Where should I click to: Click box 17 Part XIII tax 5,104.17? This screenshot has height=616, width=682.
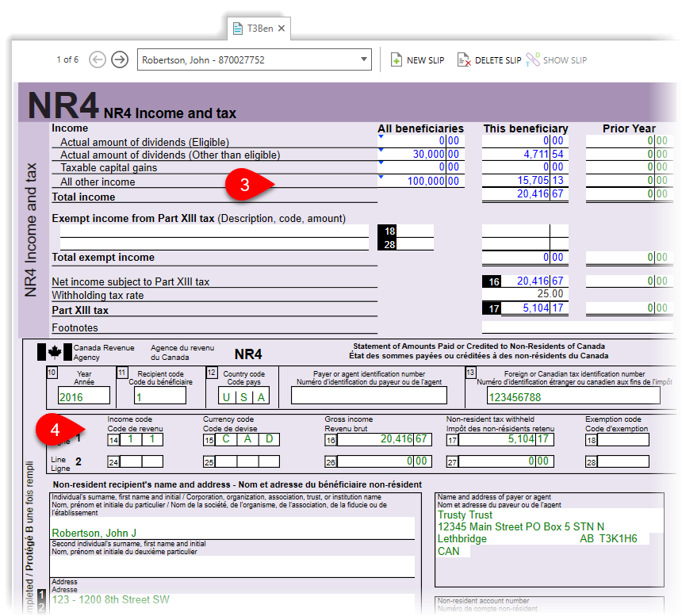[x=534, y=308]
